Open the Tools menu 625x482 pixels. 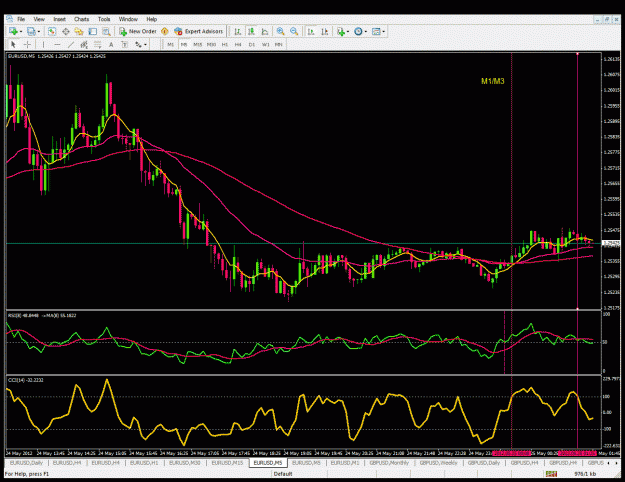tap(104, 19)
